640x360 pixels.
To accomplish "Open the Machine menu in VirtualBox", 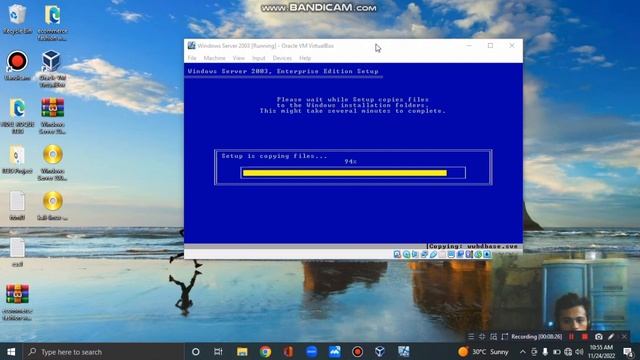I will point(214,58).
